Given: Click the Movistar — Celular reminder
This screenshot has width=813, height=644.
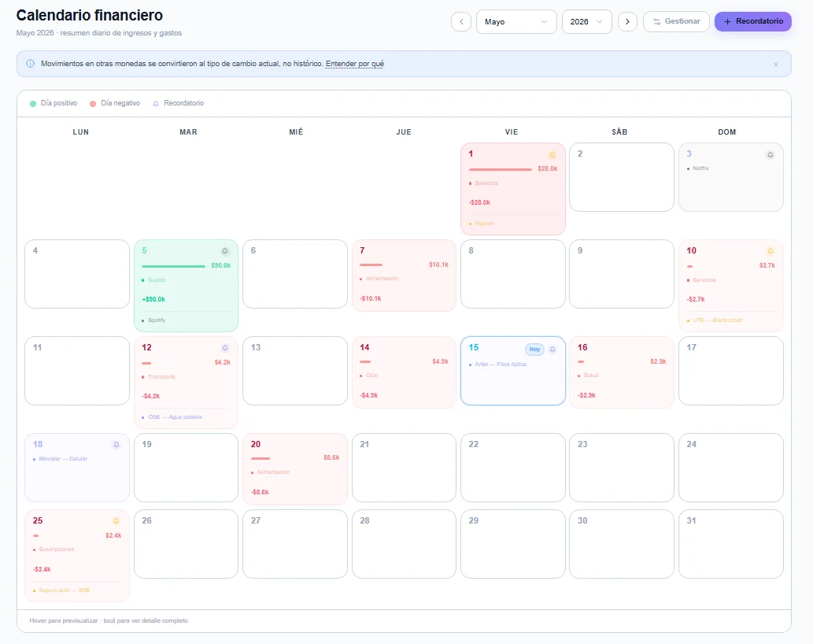Looking at the screenshot, I should coord(63,459).
